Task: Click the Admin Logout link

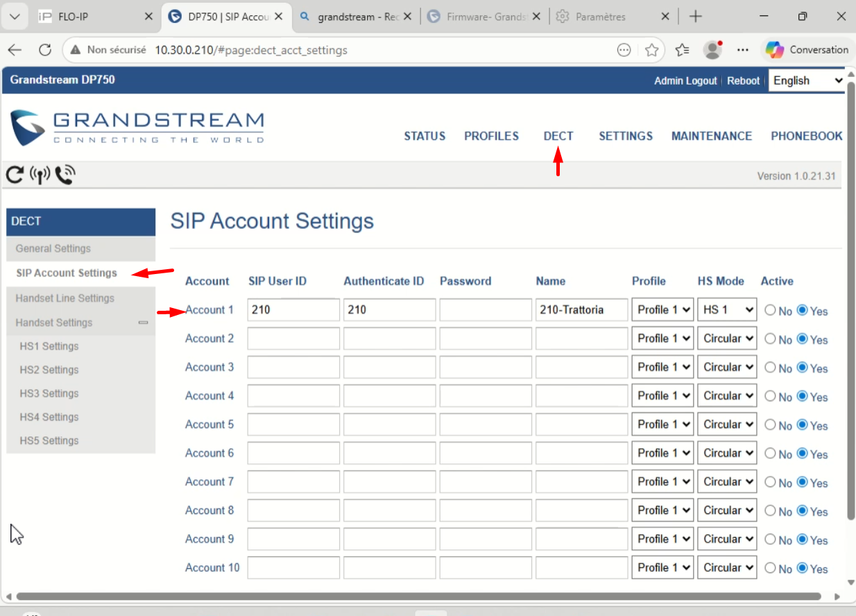Action: point(685,81)
